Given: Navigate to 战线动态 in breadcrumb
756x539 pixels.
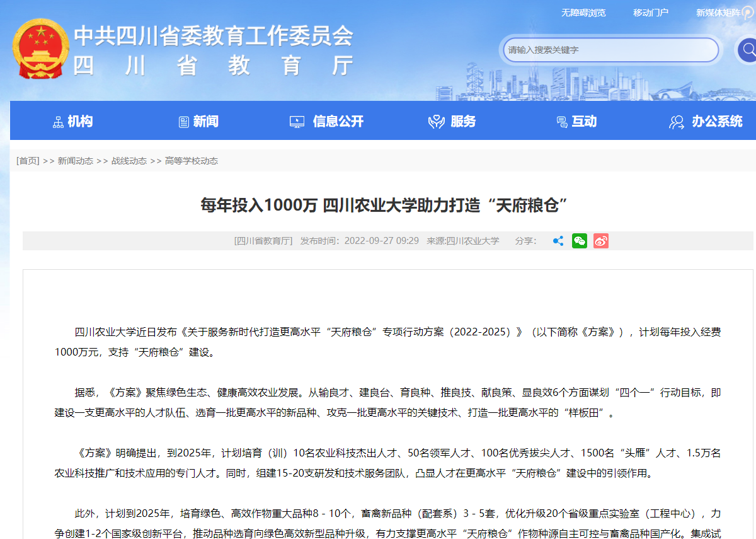Looking at the screenshot, I should [129, 161].
